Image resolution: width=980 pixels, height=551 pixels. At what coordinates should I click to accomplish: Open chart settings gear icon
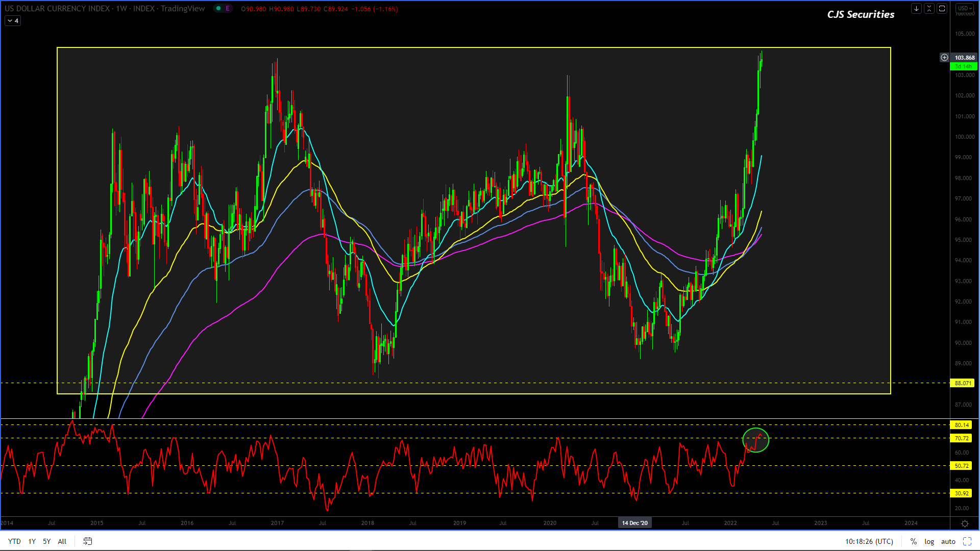click(x=965, y=523)
